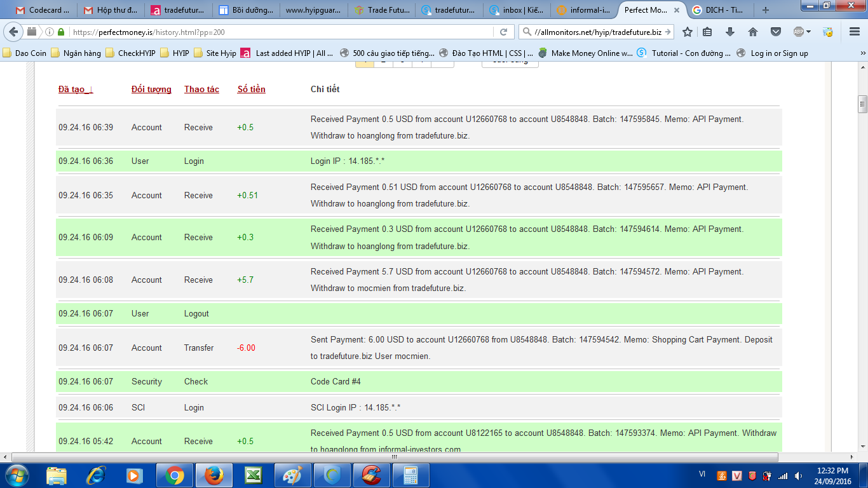Open the Pocket icon in toolbar
Image resolution: width=868 pixels, height=488 pixels.
tap(776, 32)
